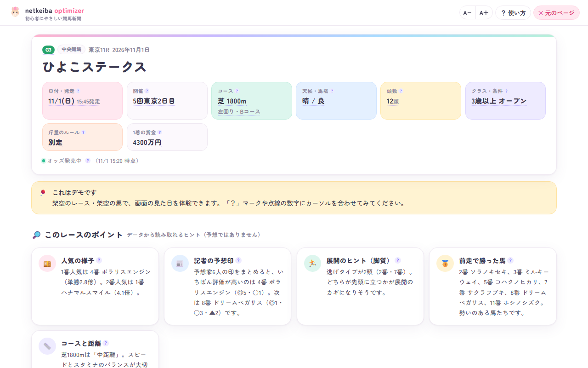Click the G3 grade badge
This screenshot has height=368, width=588.
tap(49, 50)
